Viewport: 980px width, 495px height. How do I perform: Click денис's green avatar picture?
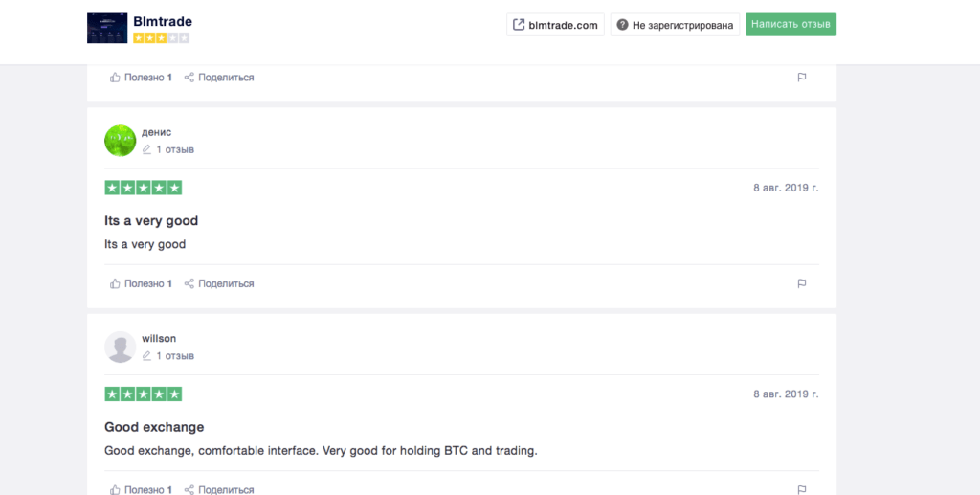coord(120,141)
